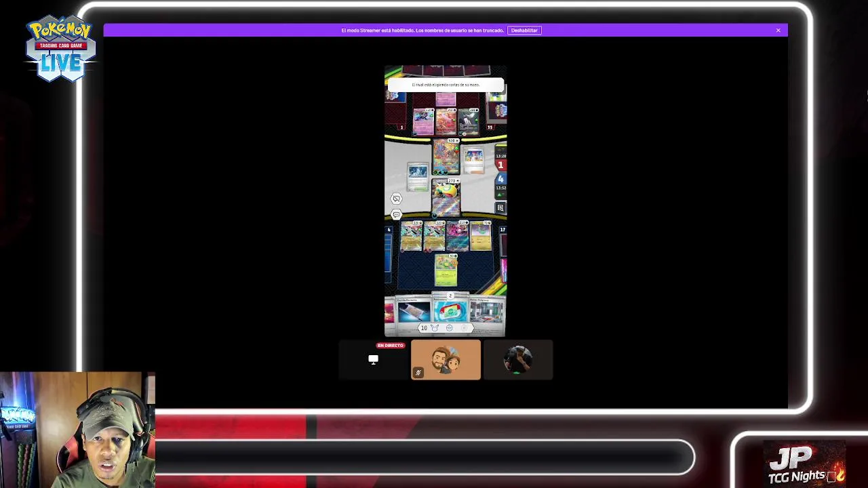Select the opponent's right benched dark card
868x488 pixels.
pyautogui.click(x=468, y=122)
